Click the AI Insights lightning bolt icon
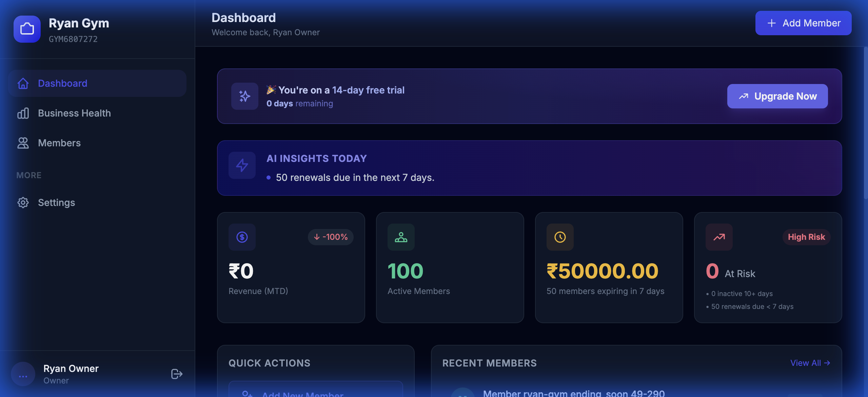The image size is (868, 397). [x=242, y=165]
